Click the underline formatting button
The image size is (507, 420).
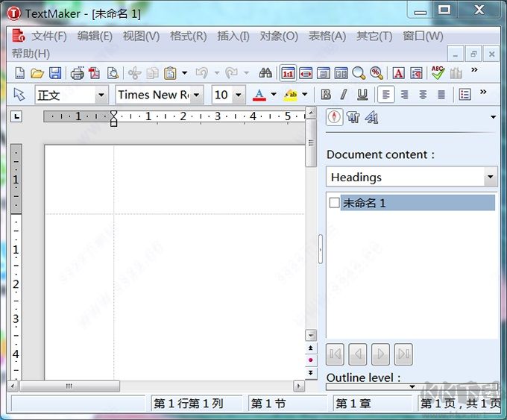pos(362,95)
